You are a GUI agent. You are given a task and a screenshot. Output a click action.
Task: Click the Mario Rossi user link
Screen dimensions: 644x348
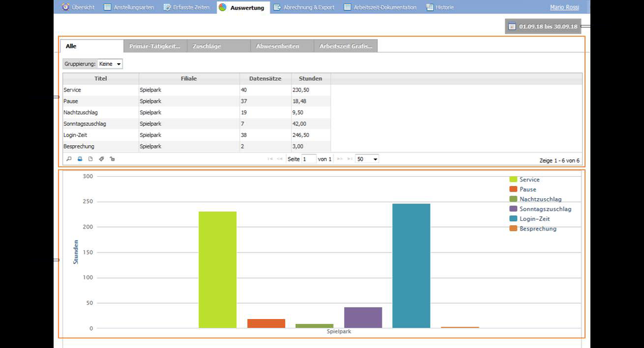point(564,7)
